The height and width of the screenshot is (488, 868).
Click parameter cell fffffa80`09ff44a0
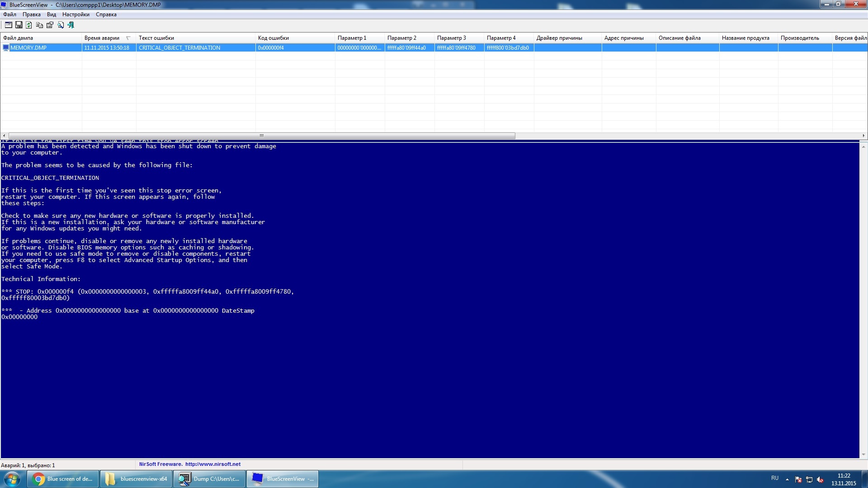[x=409, y=47]
